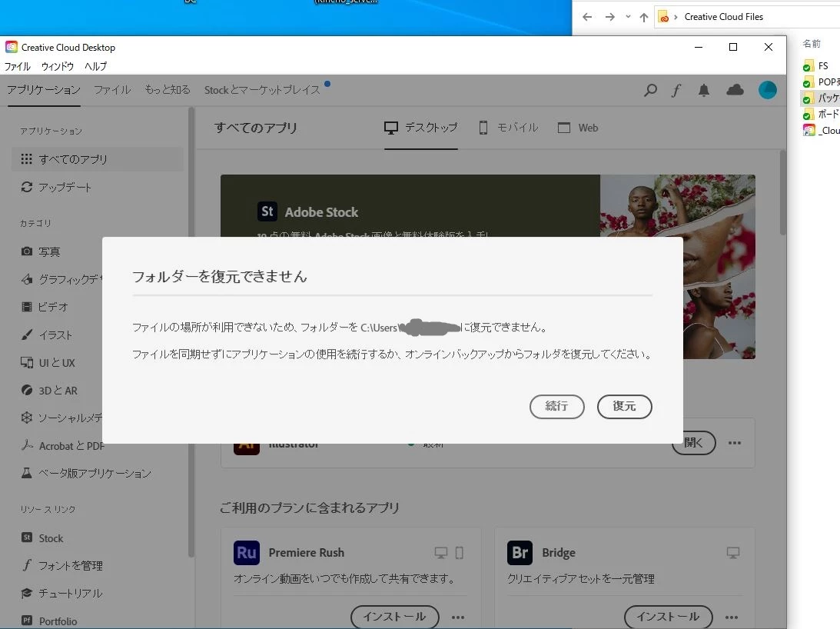
Task: Click Creative Cloud Files address bar
Action: point(747,17)
